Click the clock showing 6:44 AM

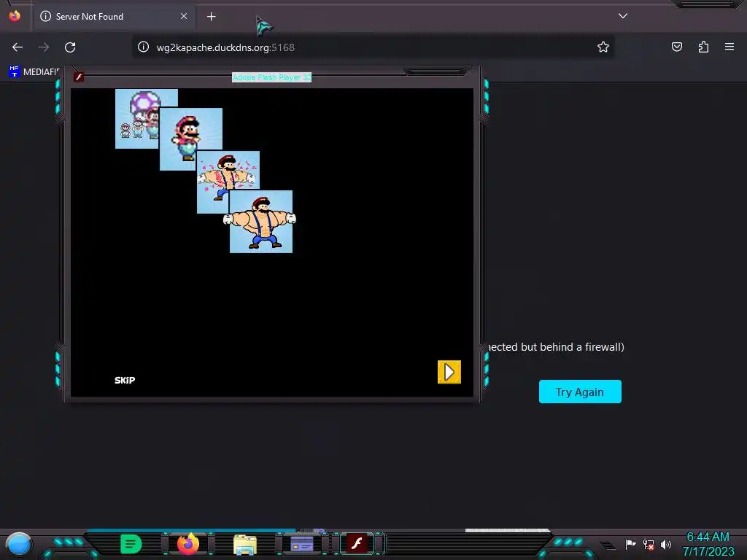(708, 537)
